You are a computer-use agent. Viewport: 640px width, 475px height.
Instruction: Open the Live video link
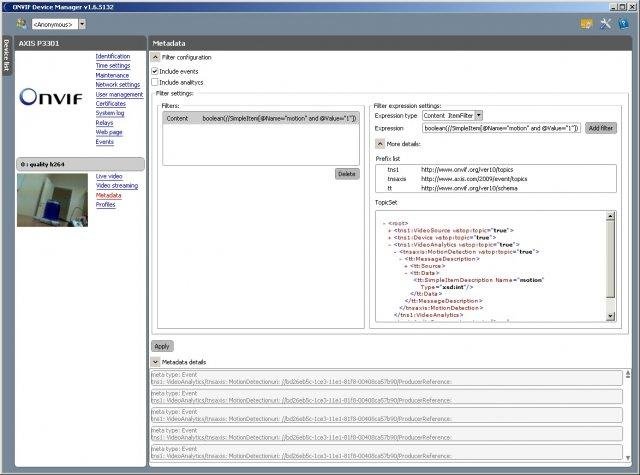pos(109,176)
